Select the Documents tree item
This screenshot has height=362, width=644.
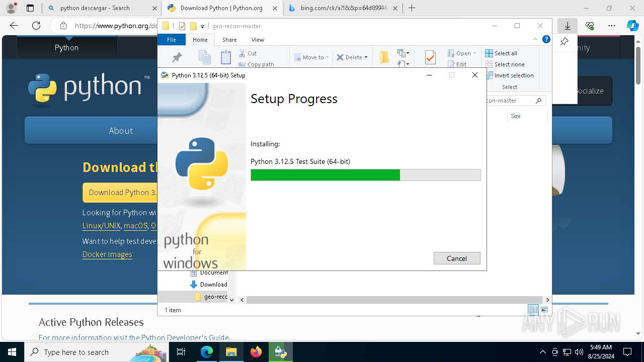209,273
